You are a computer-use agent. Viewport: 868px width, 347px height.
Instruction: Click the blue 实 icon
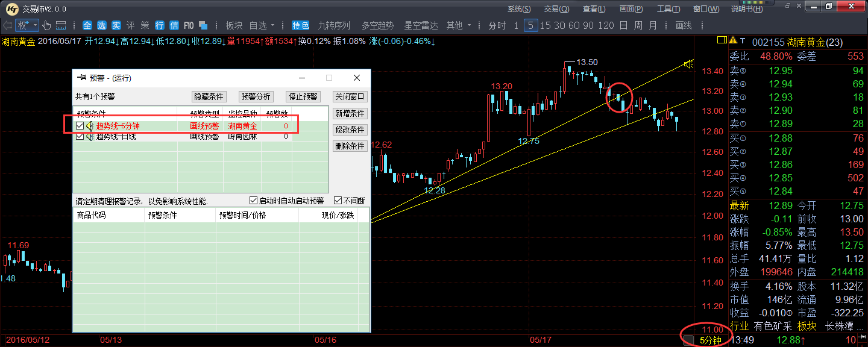(x=116, y=25)
